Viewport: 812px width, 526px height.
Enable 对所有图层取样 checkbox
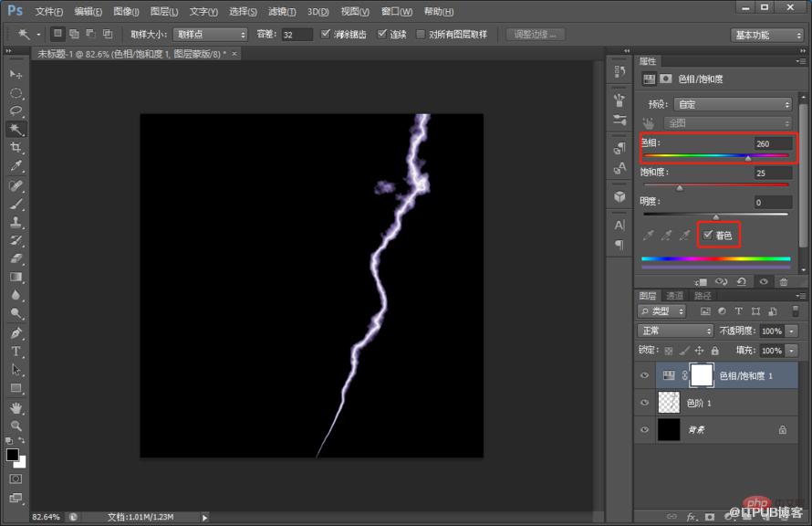point(421,34)
